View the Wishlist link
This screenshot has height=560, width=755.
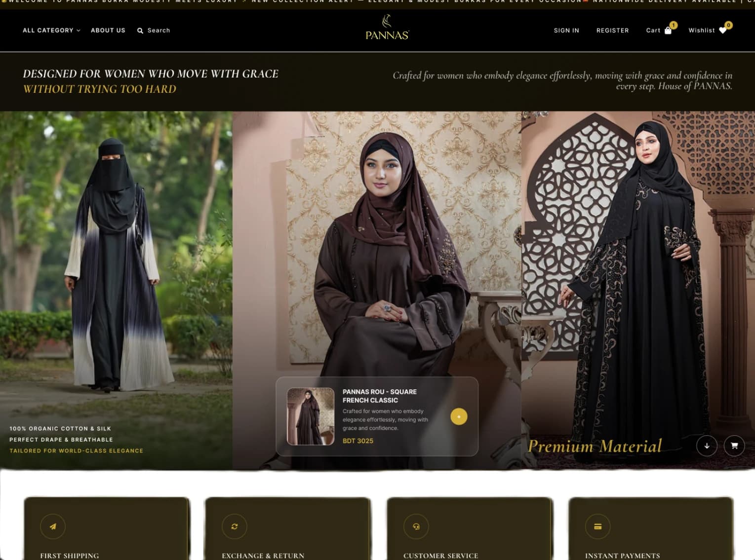tap(701, 31)
